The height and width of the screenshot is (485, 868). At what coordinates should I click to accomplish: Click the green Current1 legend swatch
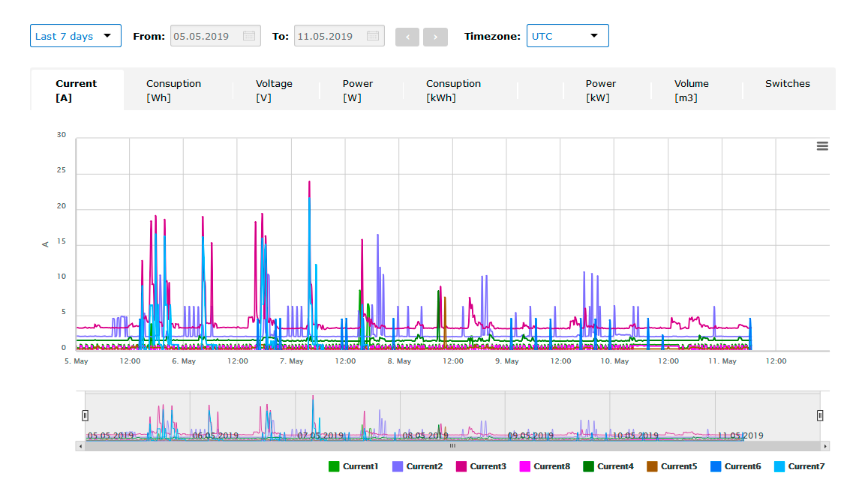pyautogui.click(x=334, y=467)
